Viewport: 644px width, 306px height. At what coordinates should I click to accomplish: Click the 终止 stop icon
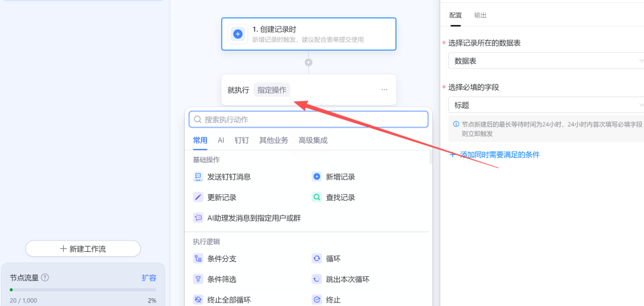coord(317,300)
